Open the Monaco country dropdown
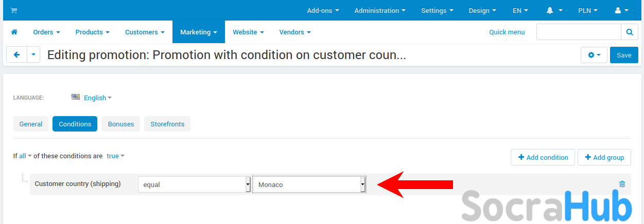 (x=309, y=184)
